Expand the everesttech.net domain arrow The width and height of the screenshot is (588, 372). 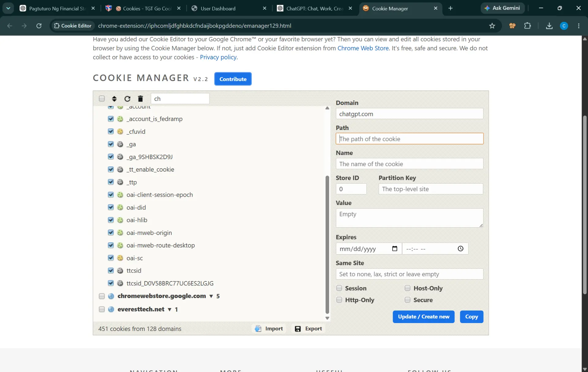coord(169,309)
